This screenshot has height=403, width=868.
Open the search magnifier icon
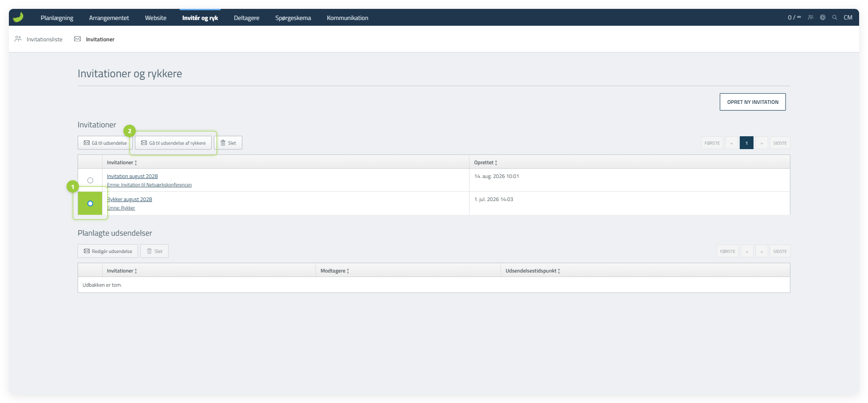pyautogui.click(x=835, y=17)
